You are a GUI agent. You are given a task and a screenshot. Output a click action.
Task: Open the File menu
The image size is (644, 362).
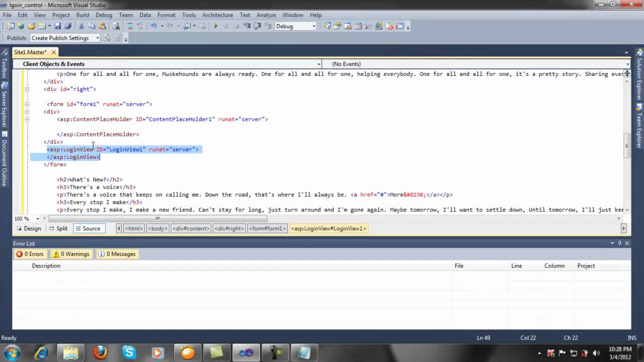[x=7, y=15]
